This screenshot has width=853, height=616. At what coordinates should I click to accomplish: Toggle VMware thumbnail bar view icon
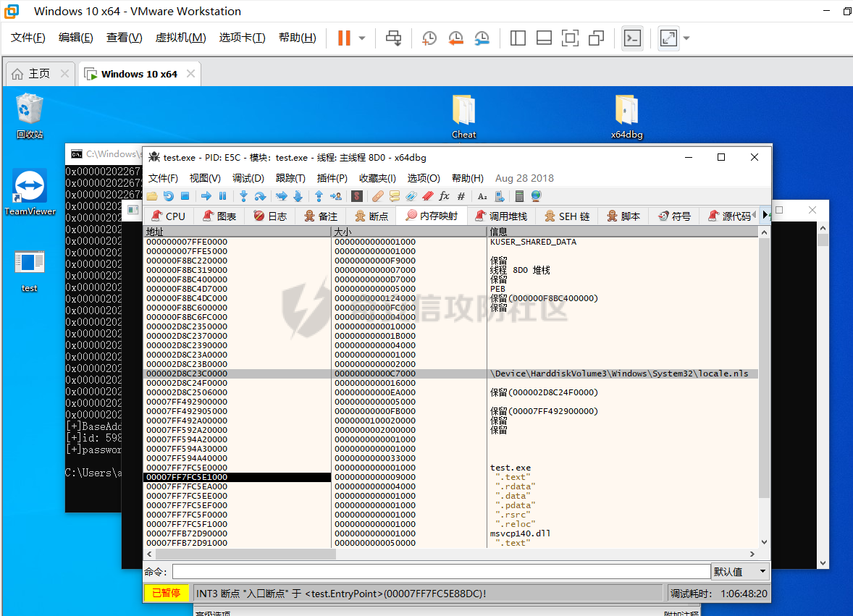point(544,38)
